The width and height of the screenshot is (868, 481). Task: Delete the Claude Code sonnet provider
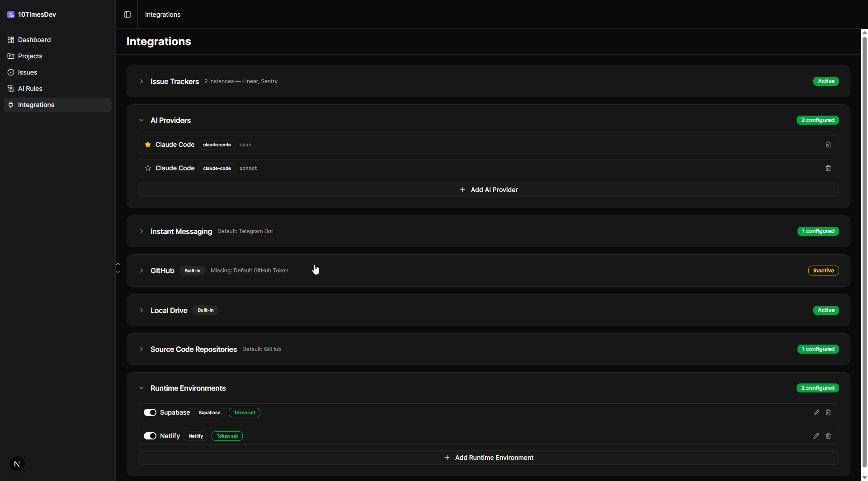[828, 168]
